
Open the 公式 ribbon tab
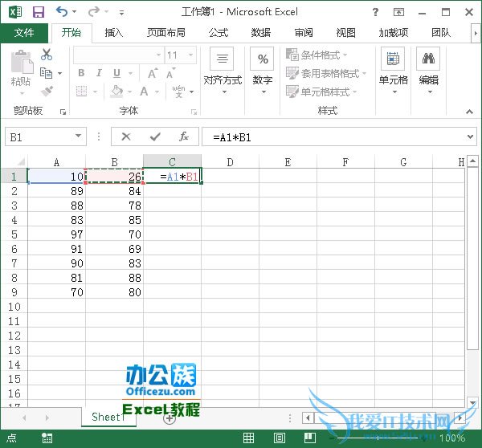218,33
